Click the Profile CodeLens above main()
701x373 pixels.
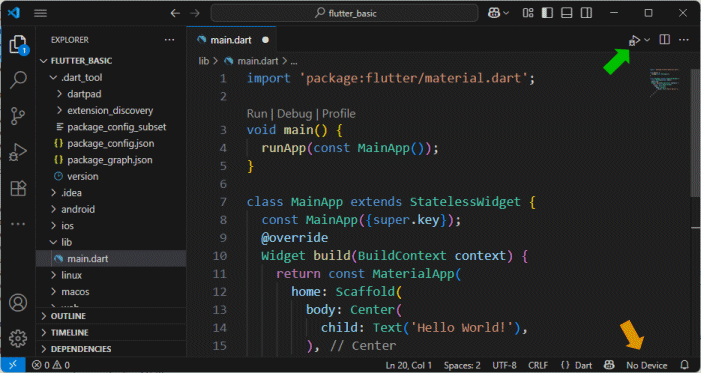339,114
